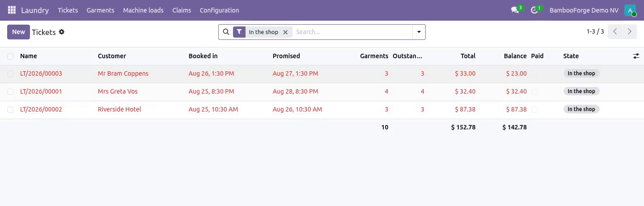Open ticket LT/2026/00001
The height and width of the screenshot is (206, 644).
pyautogui.click(x=41, y=91)
